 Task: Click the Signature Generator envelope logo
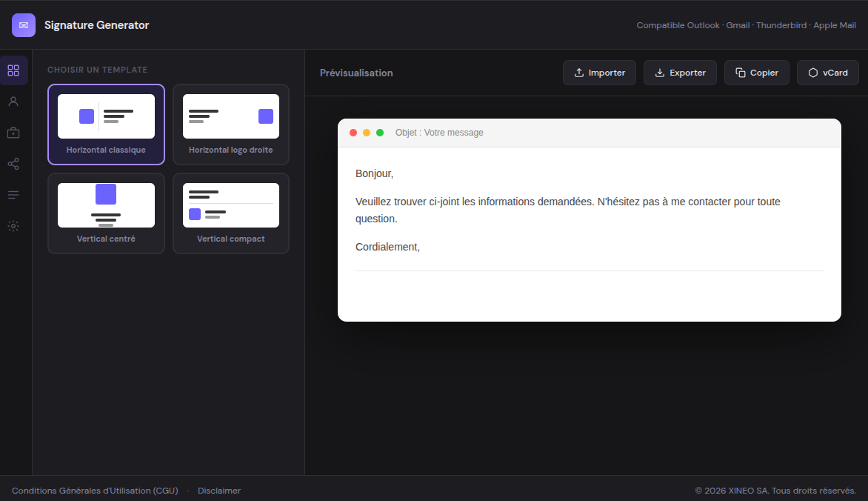tap(23, 25)
